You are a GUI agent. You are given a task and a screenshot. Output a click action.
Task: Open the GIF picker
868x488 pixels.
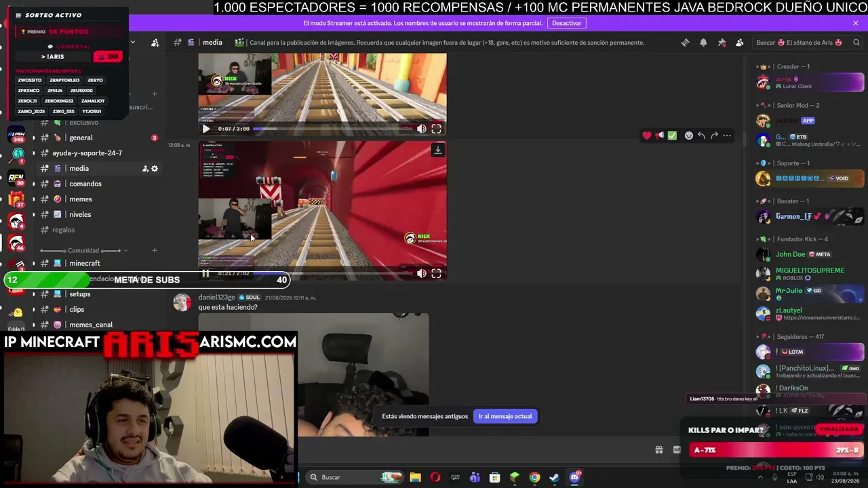click(677, 450)
